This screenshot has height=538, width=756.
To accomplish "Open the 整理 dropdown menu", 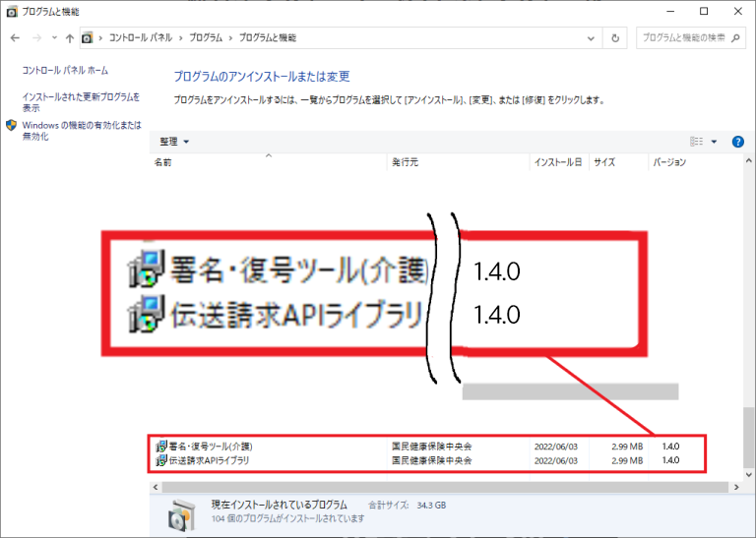I will pos(174,142).
